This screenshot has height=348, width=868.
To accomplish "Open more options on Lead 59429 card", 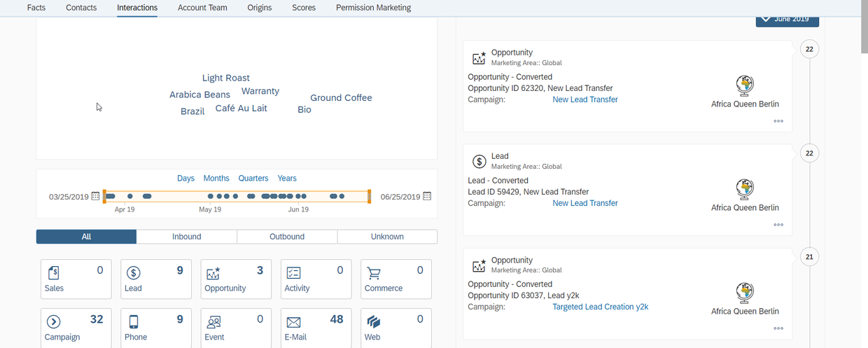I will (x=778, y=225).
